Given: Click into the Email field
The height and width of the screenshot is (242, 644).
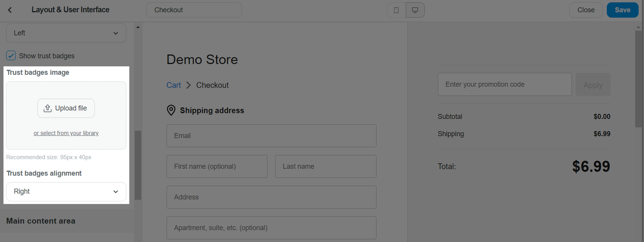Looking at the screenshot, I should point(271,136).
